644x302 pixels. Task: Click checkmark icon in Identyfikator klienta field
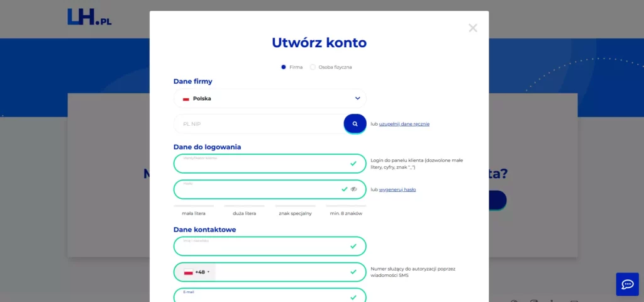[353, 164]
